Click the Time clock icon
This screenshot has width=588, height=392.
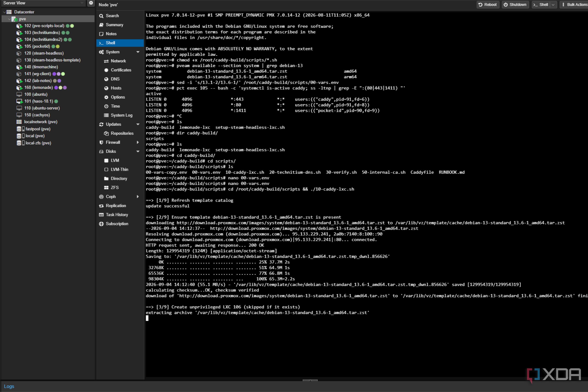[x=106, y=106]
